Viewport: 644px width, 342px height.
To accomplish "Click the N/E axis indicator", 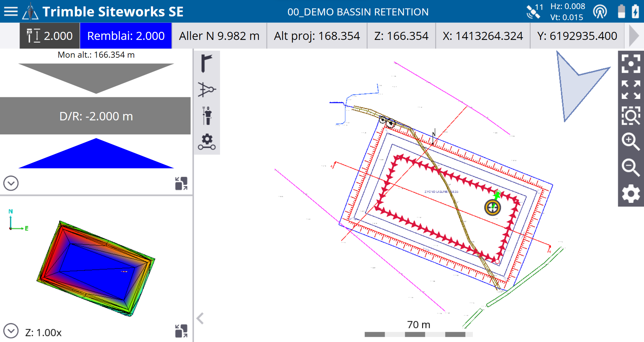I will [18, 220].
